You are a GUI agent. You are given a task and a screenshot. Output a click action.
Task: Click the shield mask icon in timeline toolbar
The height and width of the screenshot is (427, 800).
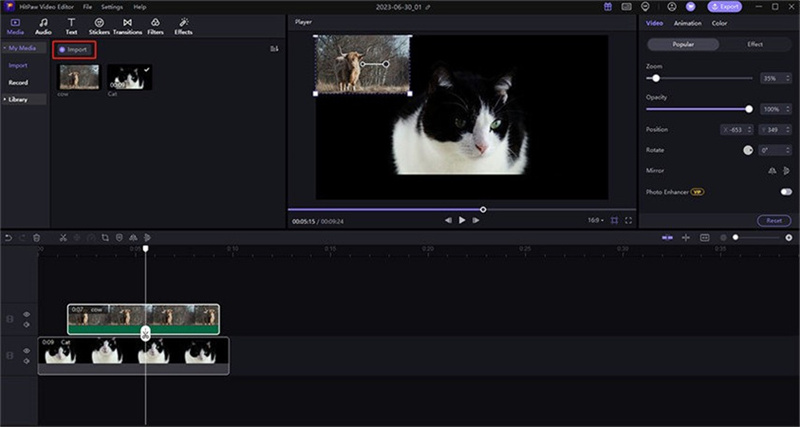tap(119, 238)
